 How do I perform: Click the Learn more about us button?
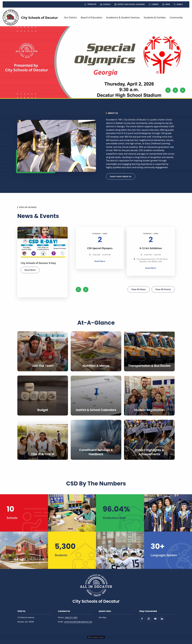(120, 176)
